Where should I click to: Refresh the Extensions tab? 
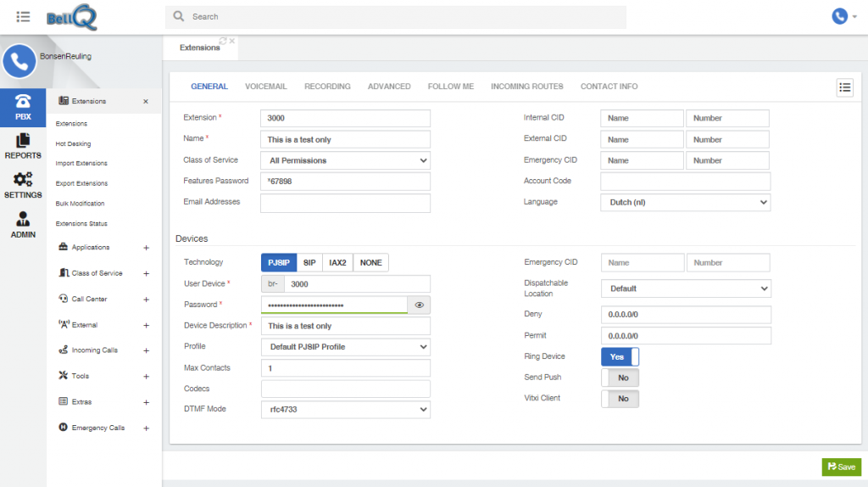coord(223,41)
